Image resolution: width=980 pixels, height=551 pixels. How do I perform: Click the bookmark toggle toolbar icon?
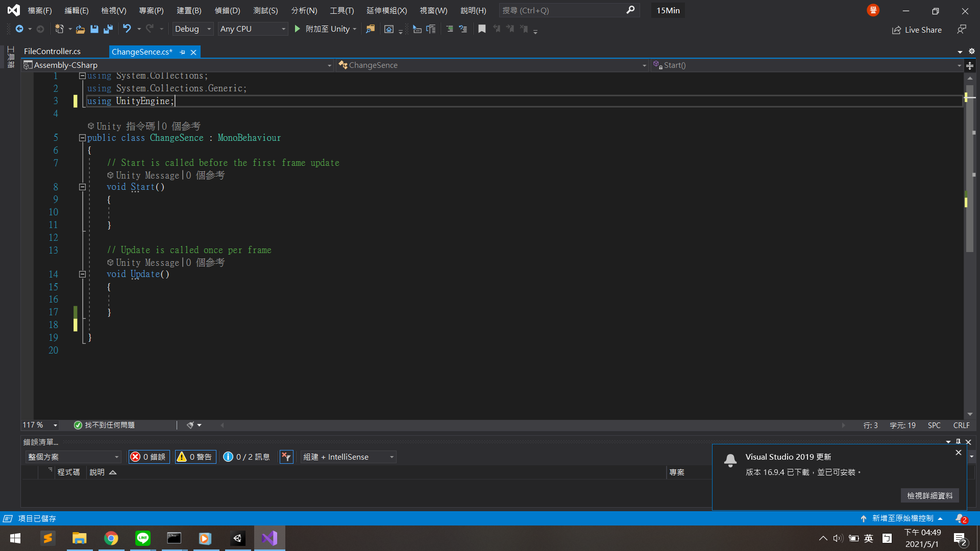[482, 29]
